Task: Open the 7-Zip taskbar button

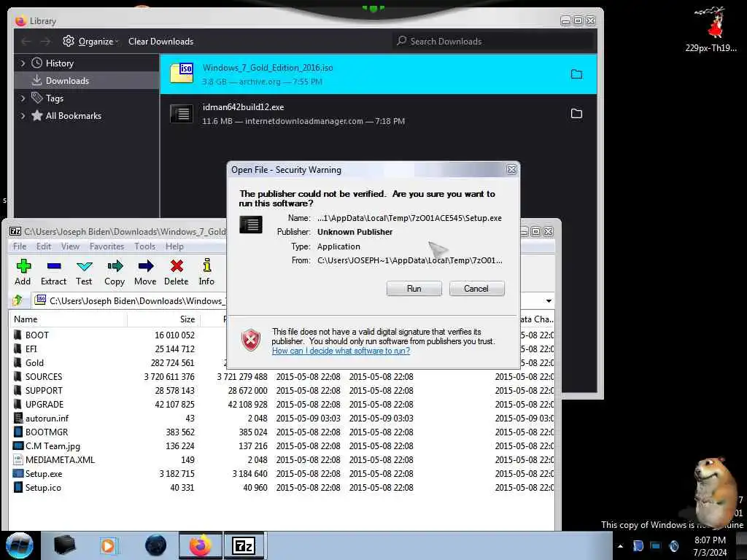Action: pos(244,545)
